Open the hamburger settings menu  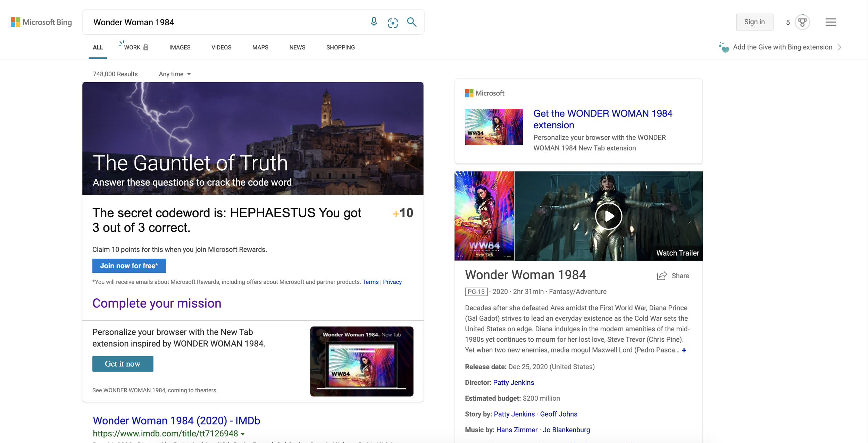pos(831,22)
